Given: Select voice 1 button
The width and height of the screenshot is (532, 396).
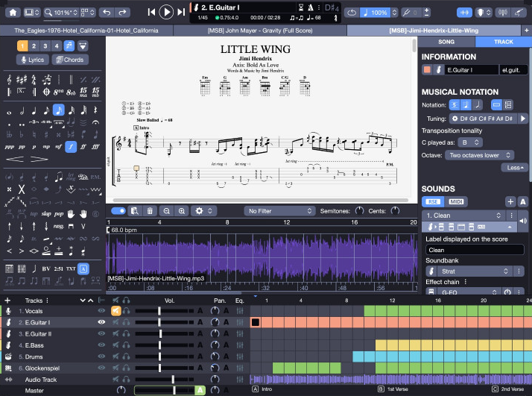Looking at the screenshot, I should pyautogui.click(x=22, y=45).
